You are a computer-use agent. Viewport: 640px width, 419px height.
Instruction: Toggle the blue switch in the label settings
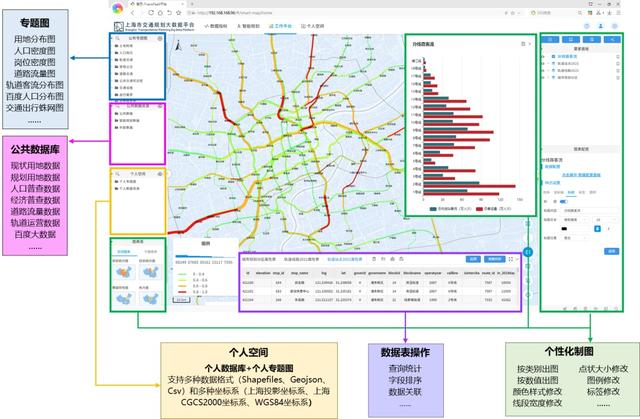coord(564,202)
